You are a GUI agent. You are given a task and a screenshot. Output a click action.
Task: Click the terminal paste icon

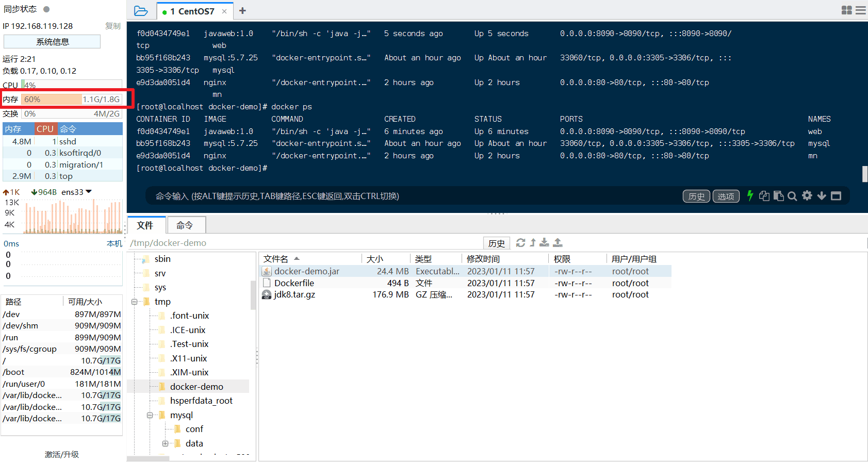[x=779, y=196]
